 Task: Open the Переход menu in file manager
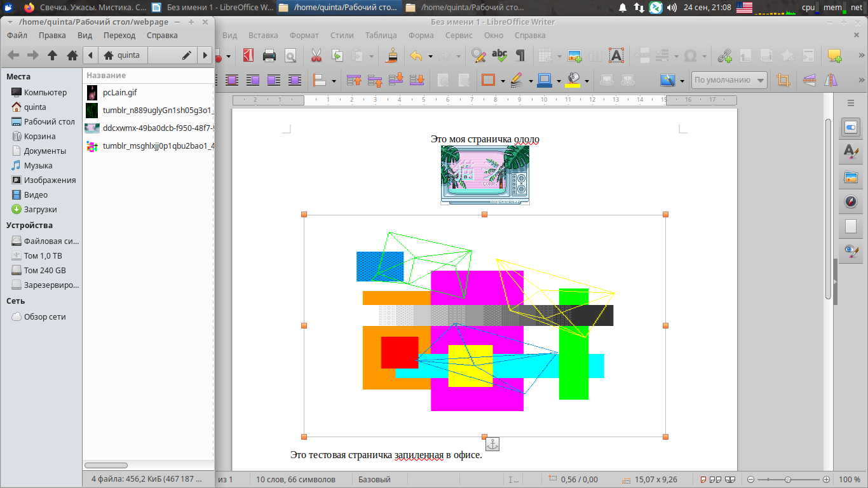coord(119,36)
